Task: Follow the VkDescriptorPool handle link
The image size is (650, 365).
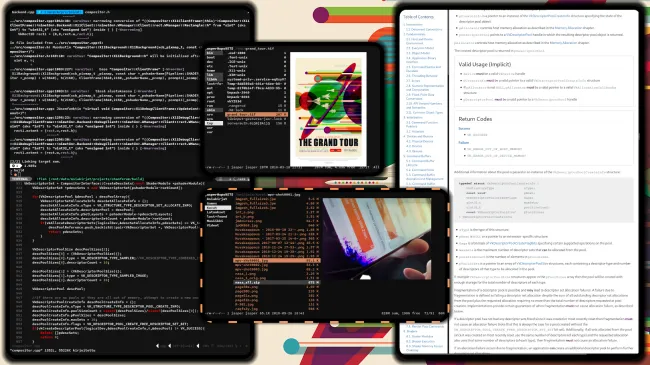Action: [519, 35]
